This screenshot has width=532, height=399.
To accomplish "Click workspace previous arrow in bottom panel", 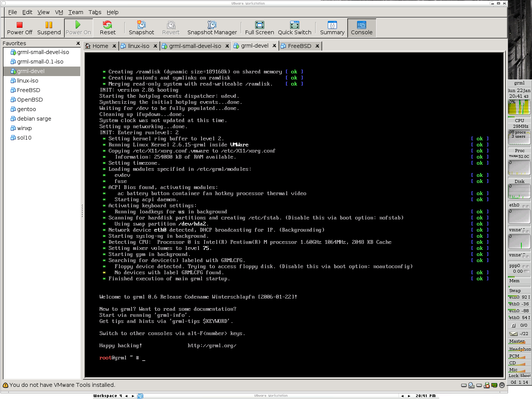I will tap(126, 396).
